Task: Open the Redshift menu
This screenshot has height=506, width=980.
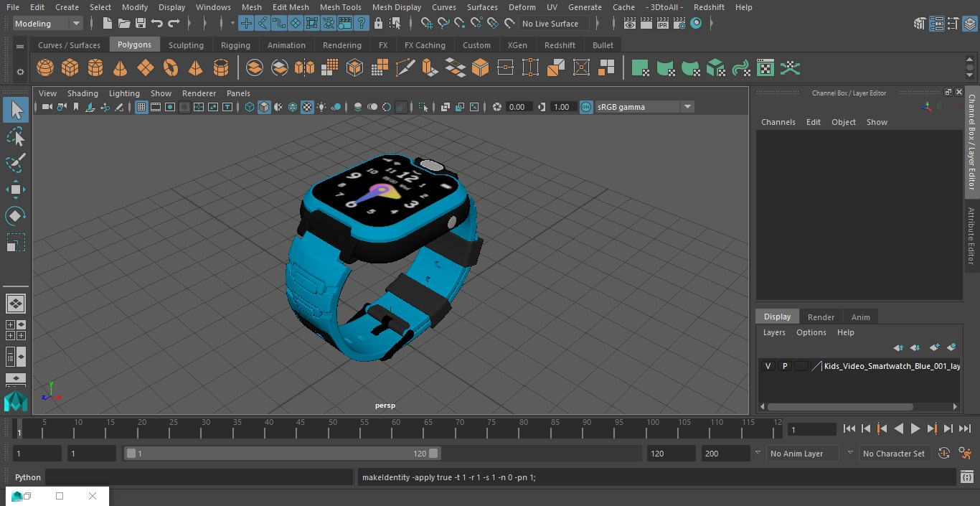Action: tap(708, 7)
